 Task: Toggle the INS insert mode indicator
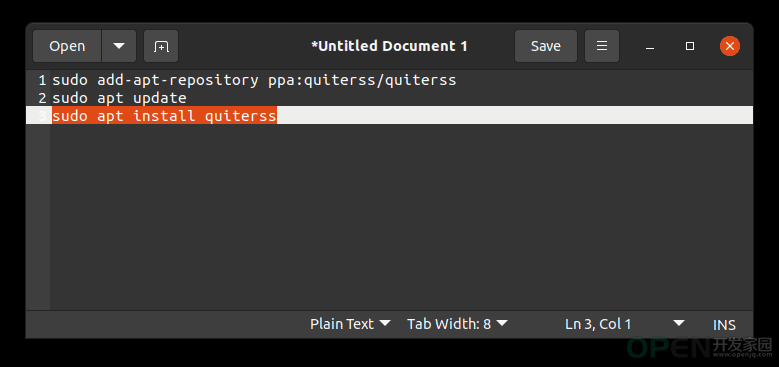click(724, 325)
